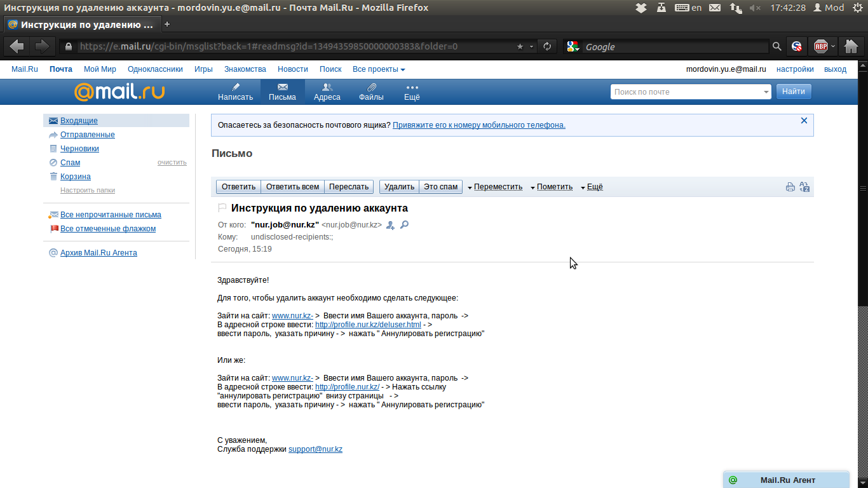Click the bookmark star in URL bar
868x488 pixels.
pos(520,46)
